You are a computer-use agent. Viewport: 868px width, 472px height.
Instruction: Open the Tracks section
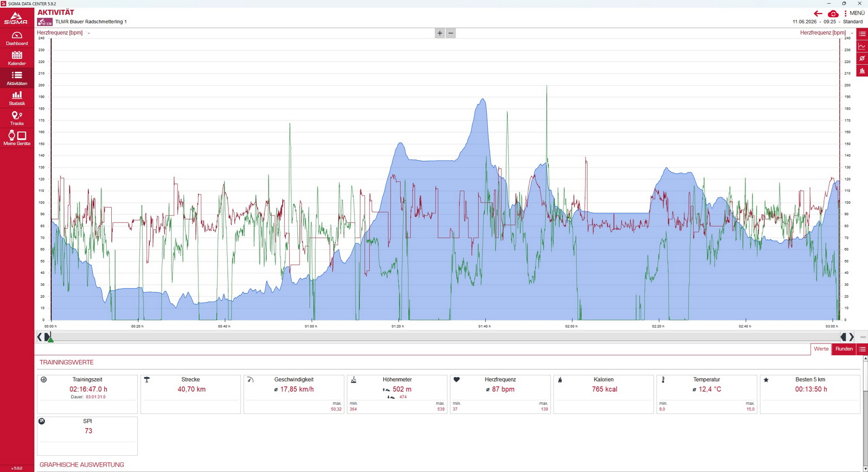coord(17,118)
